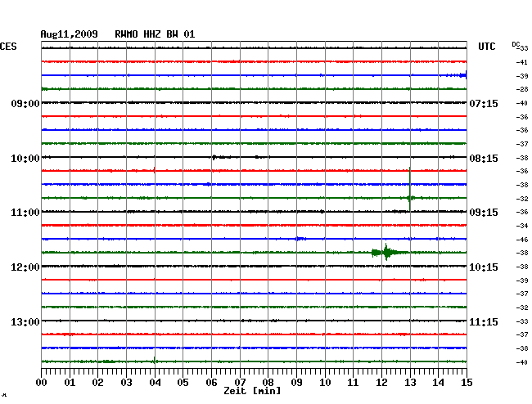Click the DC offset value -28
The height and width of the screenshot is (404, 532).
[522, 89]
